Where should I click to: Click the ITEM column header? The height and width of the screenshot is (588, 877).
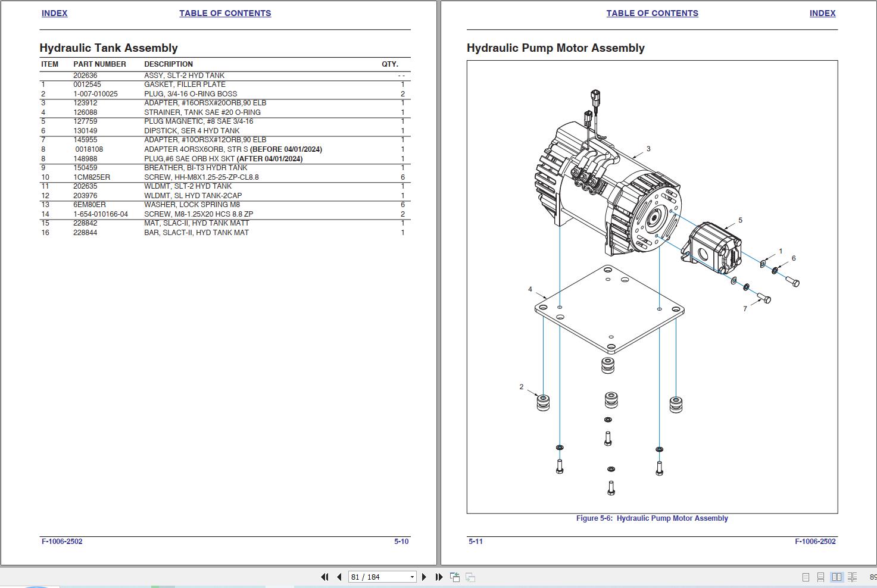point(50,64)
